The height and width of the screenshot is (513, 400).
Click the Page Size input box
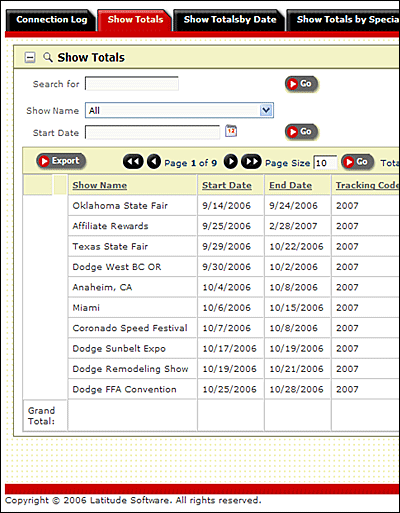click(325, 163)
